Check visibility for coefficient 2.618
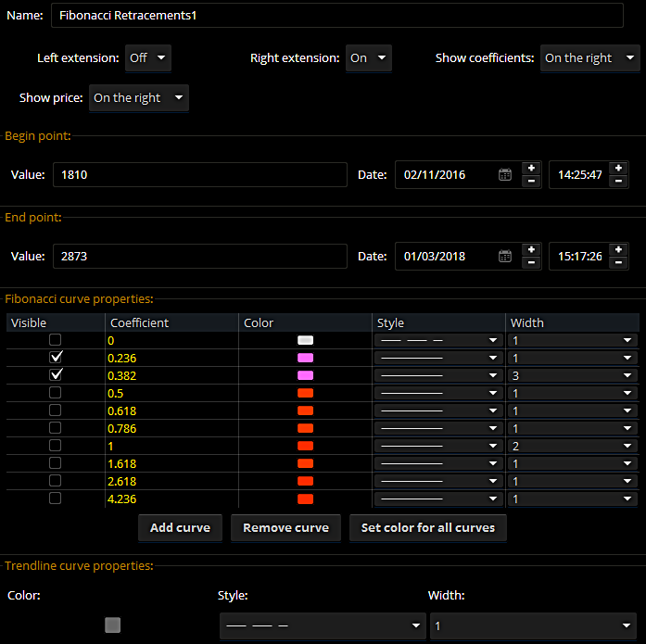The height and width of the screenshot is (644, 646). point(56,481)
